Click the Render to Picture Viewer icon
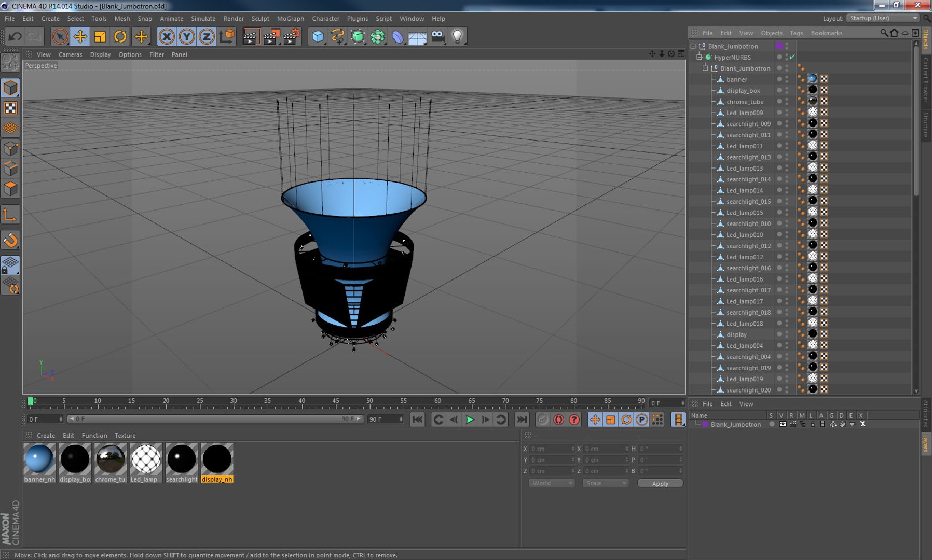Screen dimensions: 932x560 tap(271, 36)
